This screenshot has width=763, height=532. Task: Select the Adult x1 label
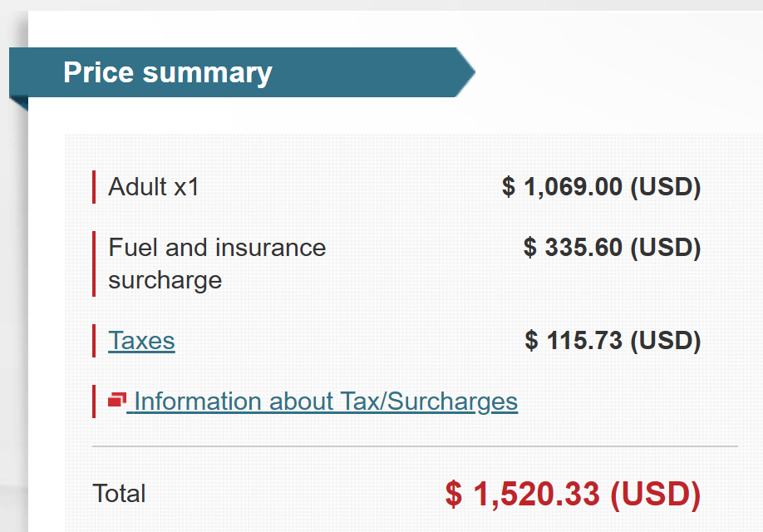(x=154, y=187)
